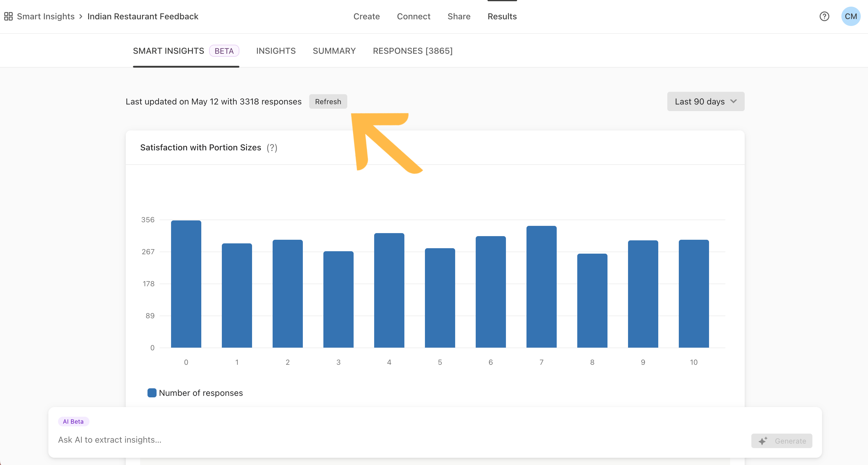Click the bar for rating 6

point(491,292)
